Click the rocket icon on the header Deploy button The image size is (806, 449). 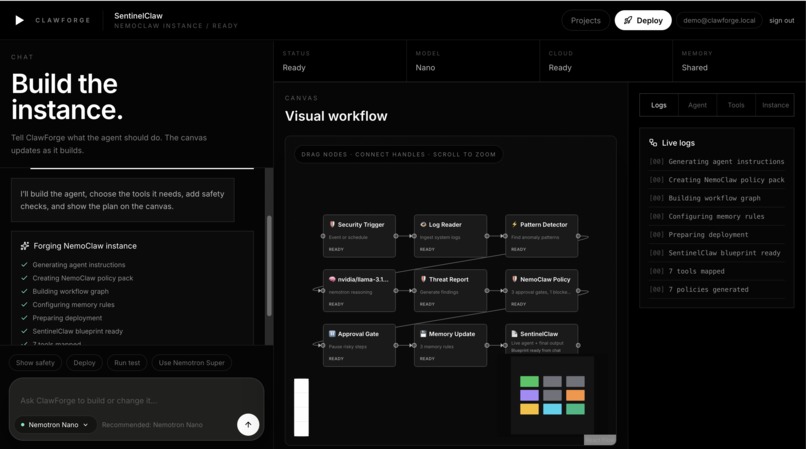[x=628, y=21]
